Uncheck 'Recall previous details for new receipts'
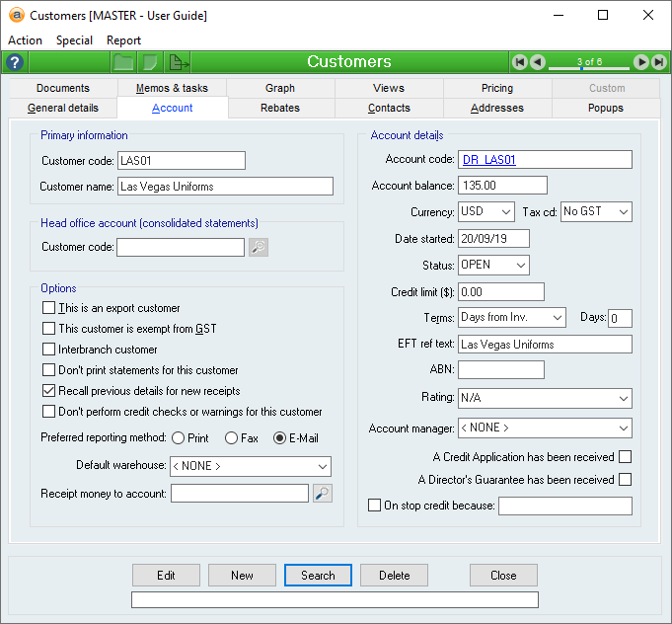This screenshot has width=672, height=624. click(x=49, y=391)
